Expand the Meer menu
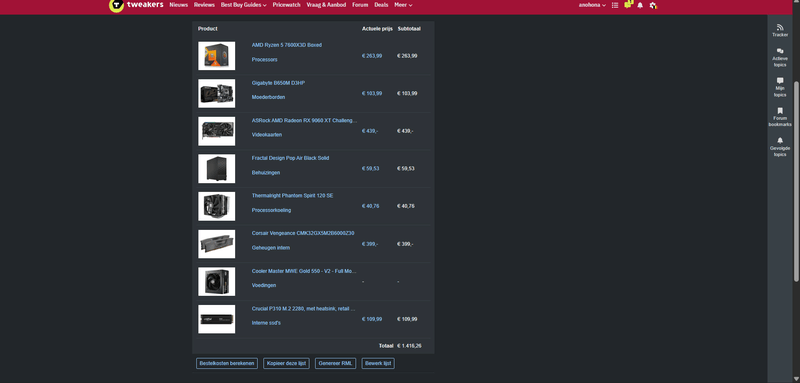This screenshot has width=800, height=383. (x=403, y=5)
